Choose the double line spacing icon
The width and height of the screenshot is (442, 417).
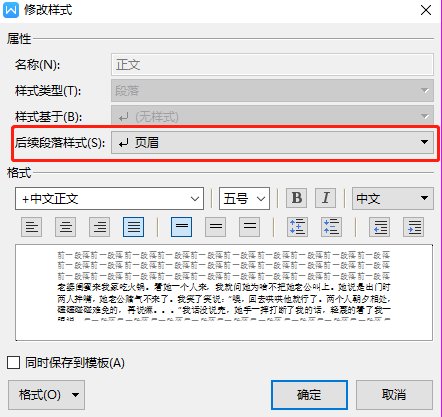point(250,227)
